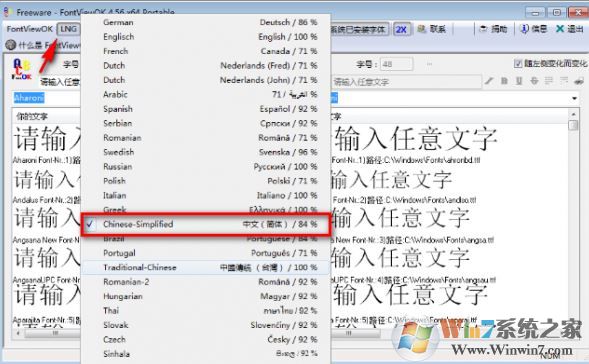The width and height of the screenshot is (589, 364).
Task: Click the 退出 exit X icon
Action: tap(560, 29)
